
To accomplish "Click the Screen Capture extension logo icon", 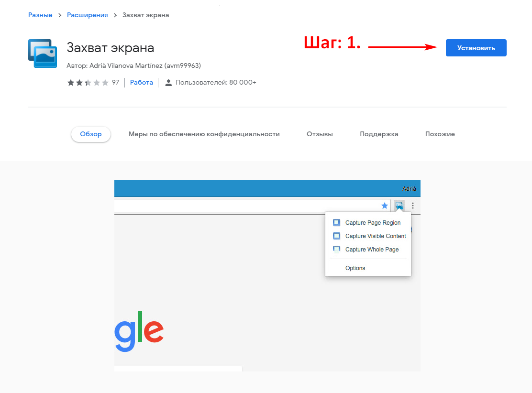I will 42,53.
